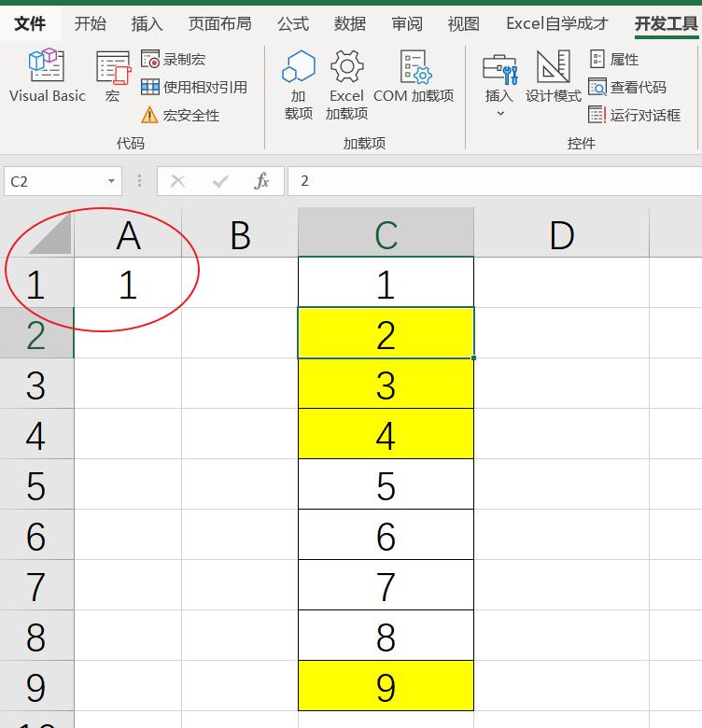Image resolution: width=702 pixels, height=728 pixels.
Task: Select yellow cell C9 containing 9
Action: click(386, 686)
